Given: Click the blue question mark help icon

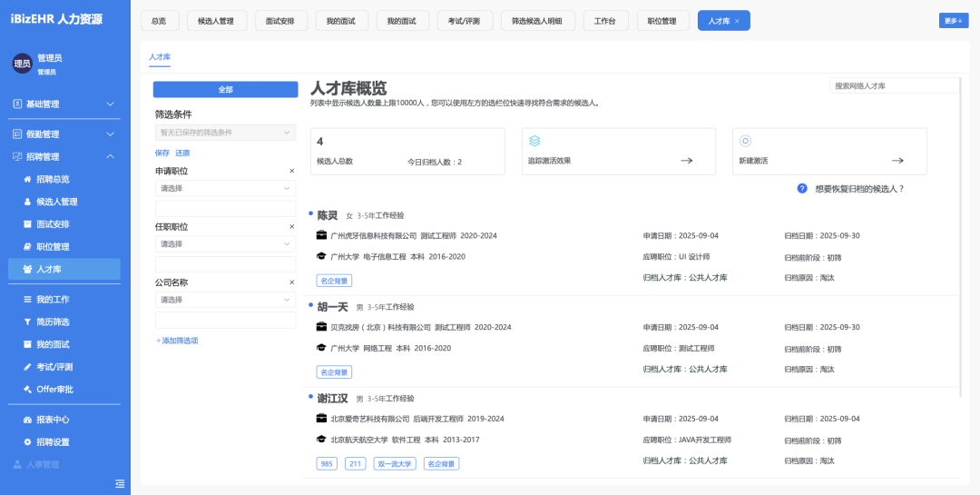Looking at the screenshot, I should pyautogui.click(x=802, y=188).
